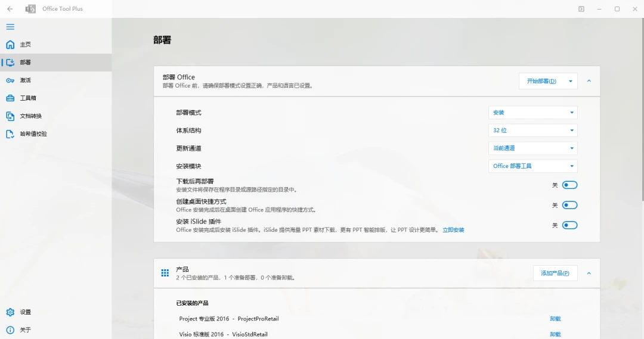Click the 开始部署(D) button
This screenshot has width=644, height=339.
(x=541, y=81)
